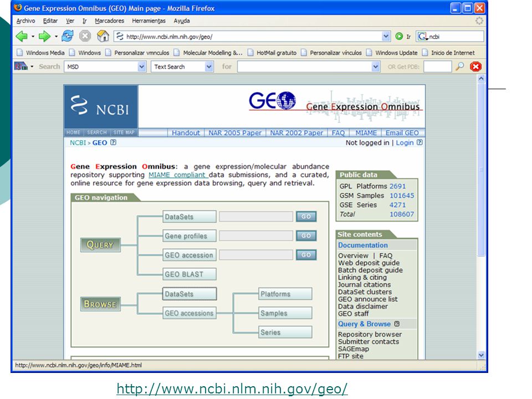
Task: Click the red X icon on EBI toolbar
Action: pos(475,66)
